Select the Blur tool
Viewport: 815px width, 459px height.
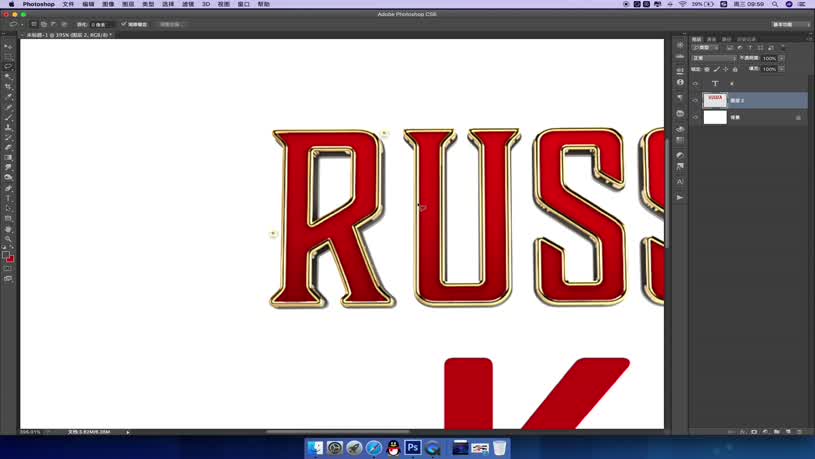pos(8,168)
